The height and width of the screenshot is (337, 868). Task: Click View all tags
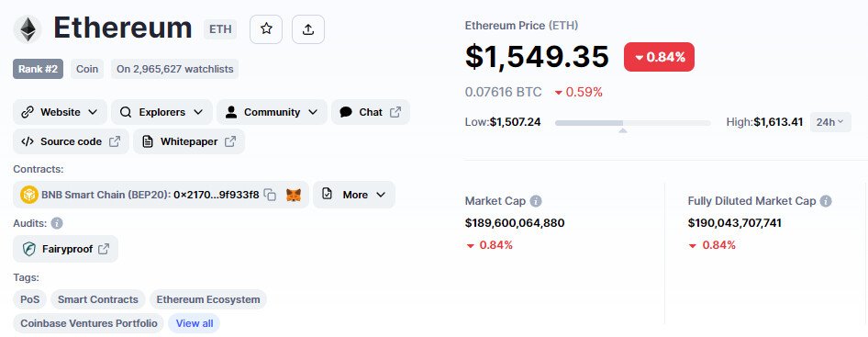(195, 323)
